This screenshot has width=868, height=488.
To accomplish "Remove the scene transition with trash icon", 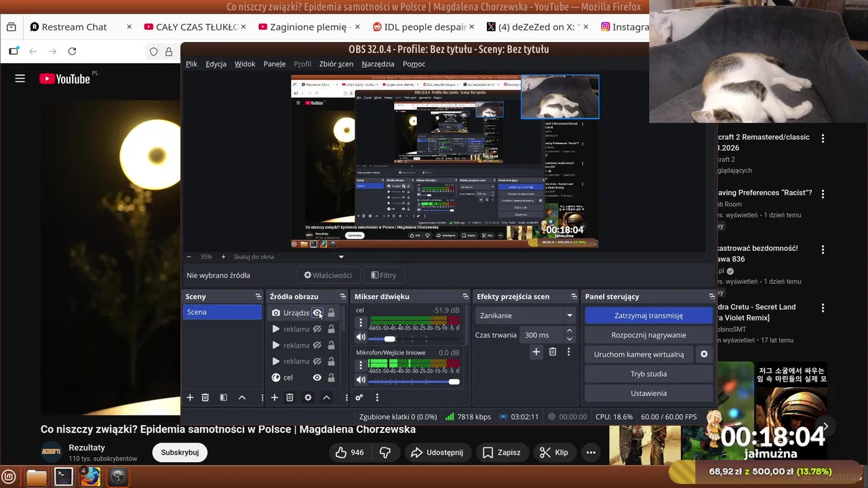I will (x=553, y=352).
